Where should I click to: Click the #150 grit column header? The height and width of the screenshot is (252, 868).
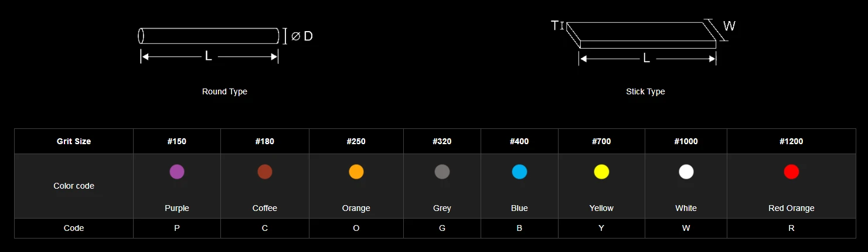(x=177, y=141)
